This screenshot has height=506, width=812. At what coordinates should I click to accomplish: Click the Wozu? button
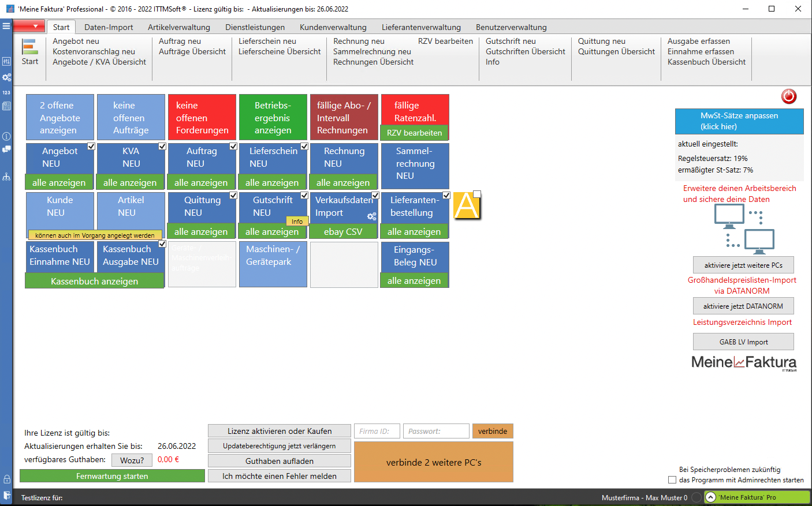click(132, 460)
